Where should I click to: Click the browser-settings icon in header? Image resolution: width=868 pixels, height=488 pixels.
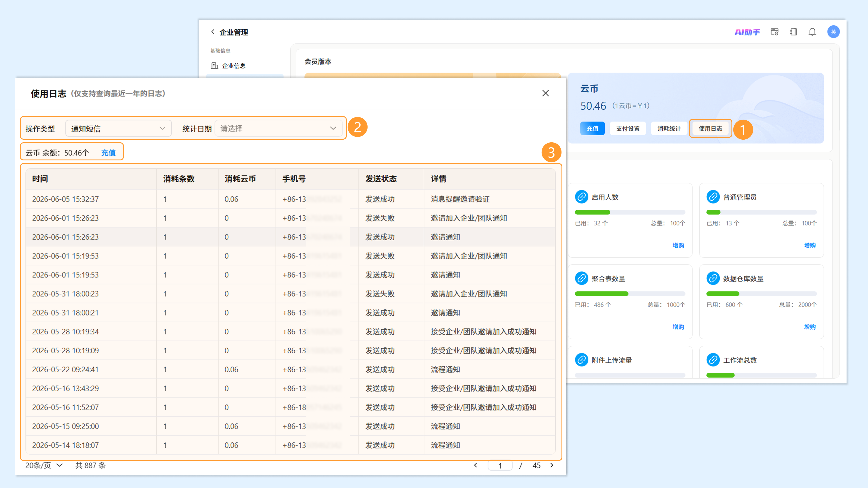[x=774, y=32]
